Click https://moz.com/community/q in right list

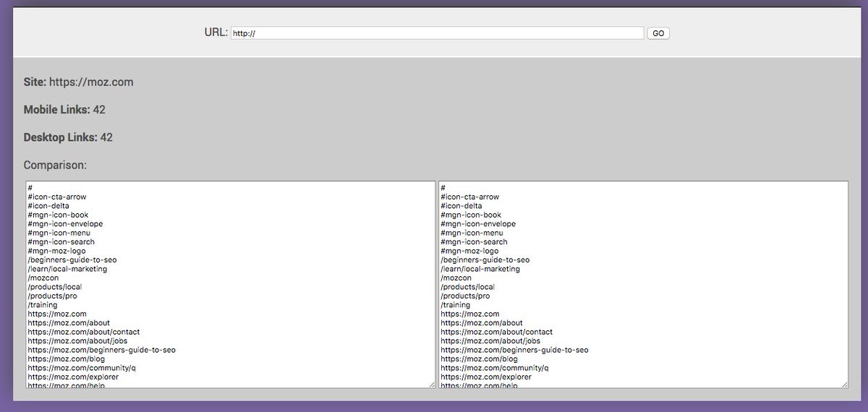494,368
